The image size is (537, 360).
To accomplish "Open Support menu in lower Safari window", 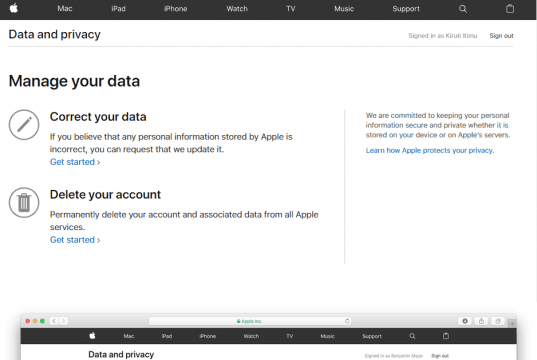I will tap(372, 336).
